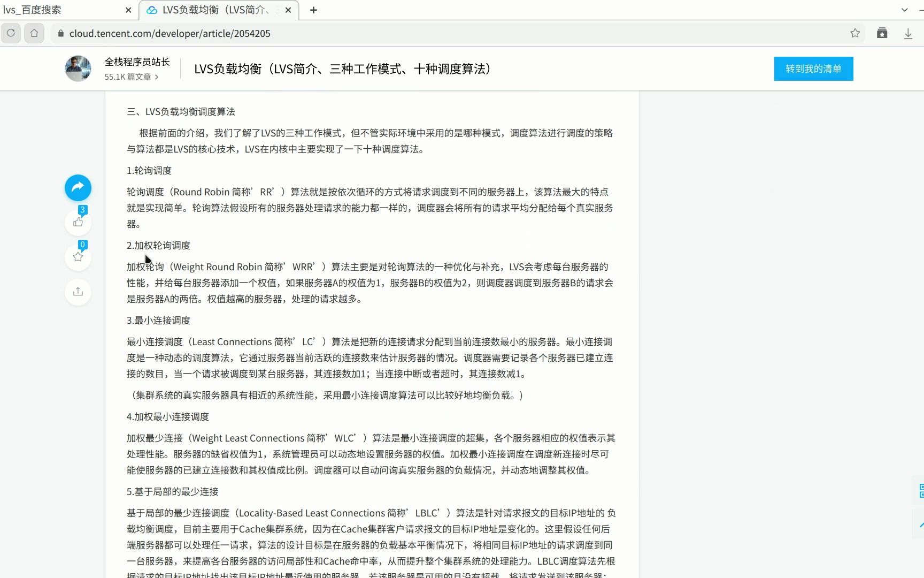Close the lvs_百度搜索 tab
Screen dimensions: 924x578
coord(128,10)
